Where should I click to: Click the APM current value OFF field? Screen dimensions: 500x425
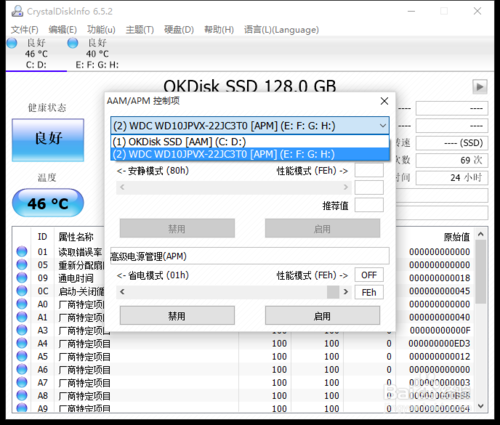[x=369, y=275]
